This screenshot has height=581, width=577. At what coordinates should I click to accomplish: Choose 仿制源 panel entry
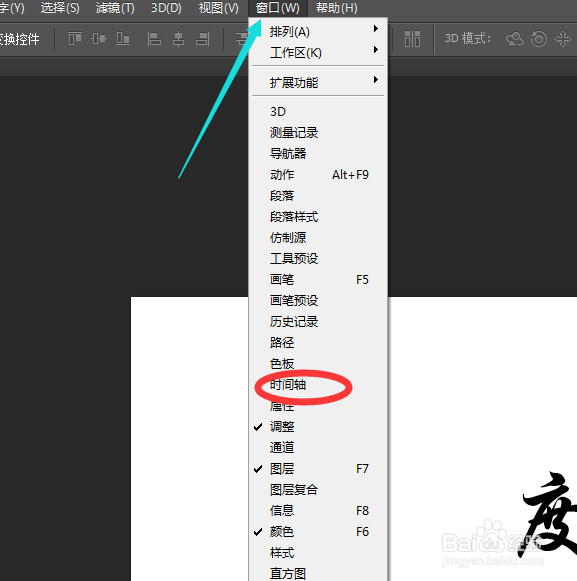coord(318,238)
